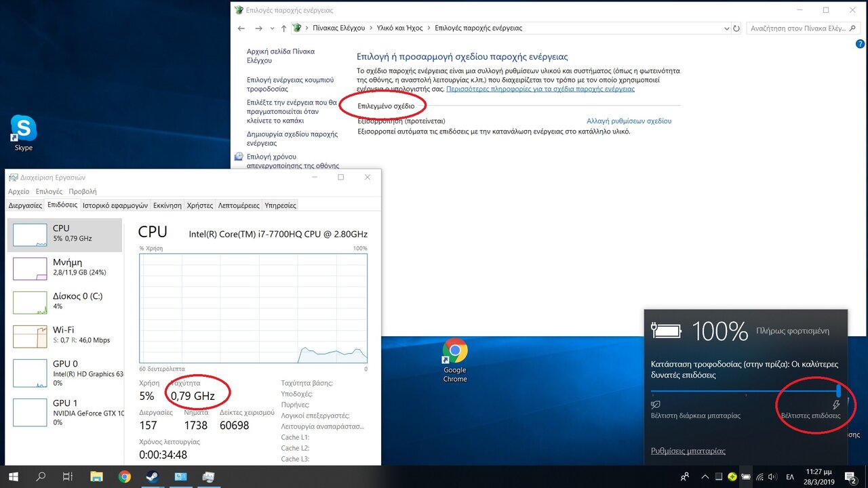
Task: Click the Control Panel search field
Action: pyautogui.click(x=802, y=28)
